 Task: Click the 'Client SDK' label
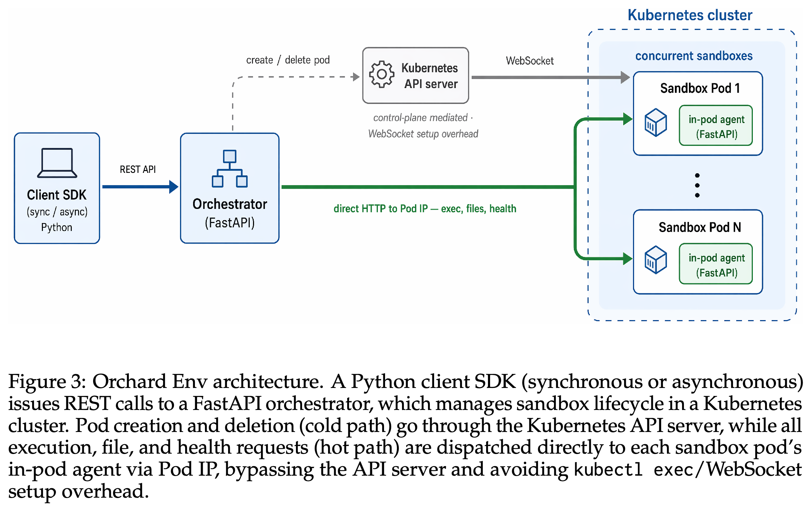pos(57,195)
